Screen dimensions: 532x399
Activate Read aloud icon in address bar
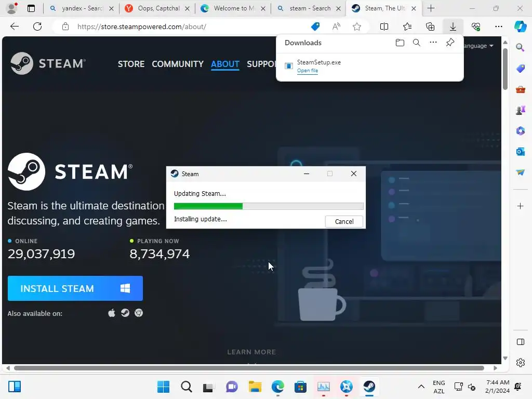(x=336, y=26)
